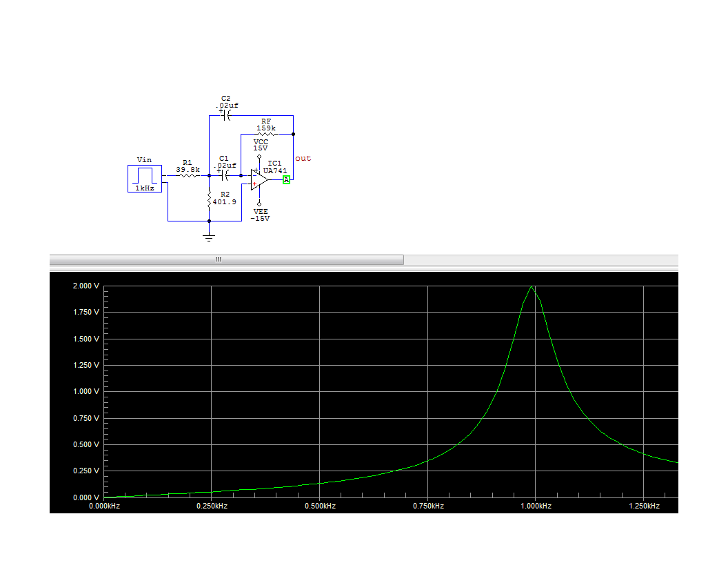Click the VEE supply terminal circle
This screenshot has height=563, width=728.
point(259,204)
